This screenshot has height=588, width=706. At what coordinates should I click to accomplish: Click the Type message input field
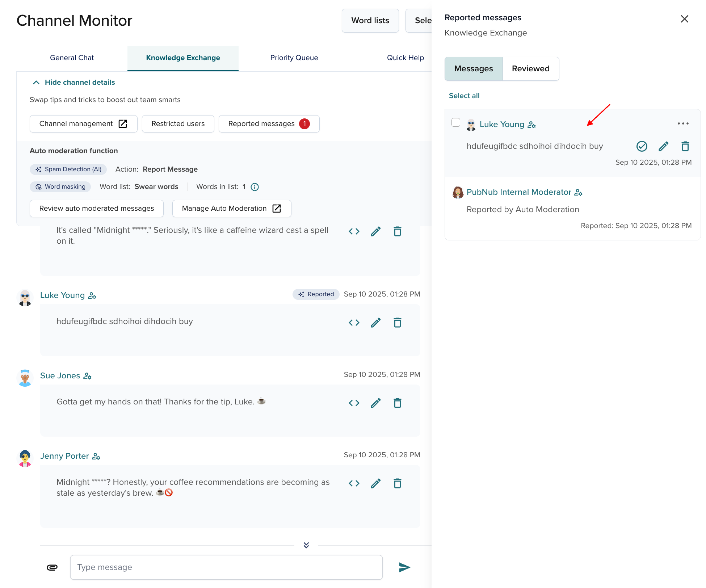[x=226, y=567]
